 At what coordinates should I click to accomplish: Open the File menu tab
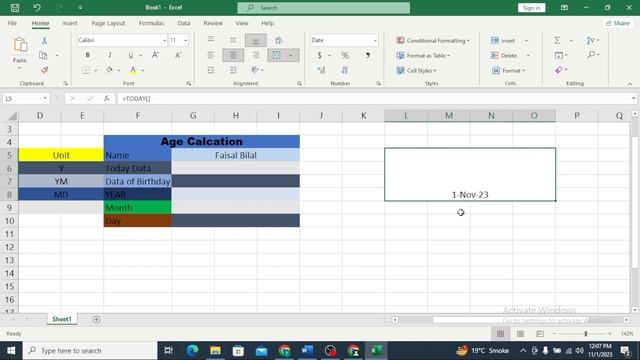pyautogui.click(x=12, y=23)
